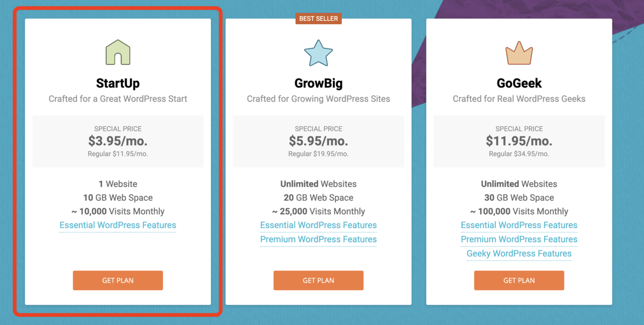Open Premium WordPress Features under GrowBig

point(318,239)
